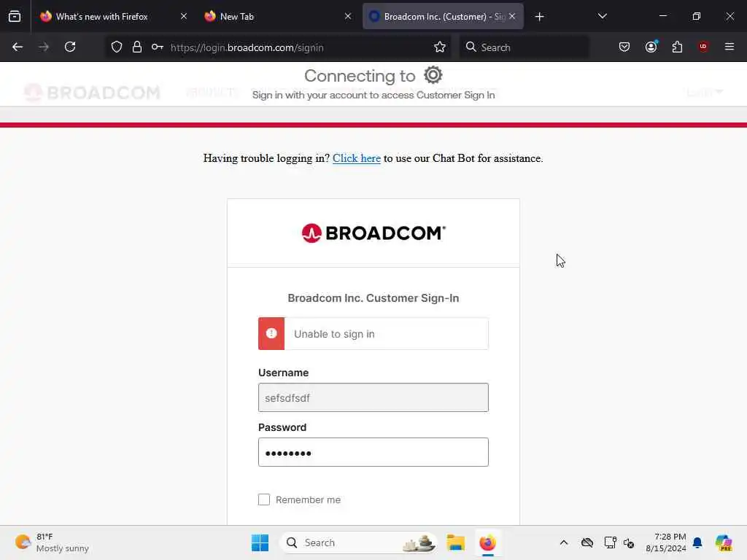This screenshot has height=560, width=747.
Task: Follow the Click here Chat Bot link
Action: pos(356,158)
